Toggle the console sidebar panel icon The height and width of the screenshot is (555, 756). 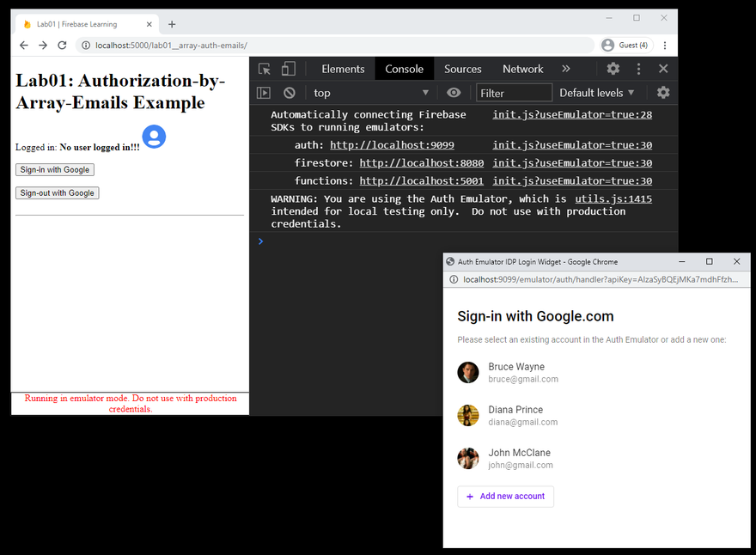tap(264, 93)
